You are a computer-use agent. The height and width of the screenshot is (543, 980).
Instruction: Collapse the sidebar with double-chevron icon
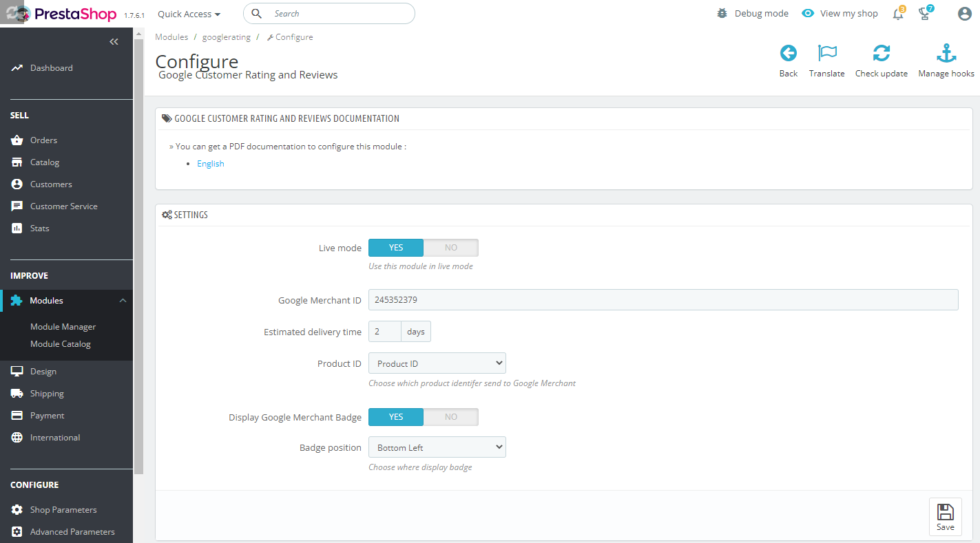[x=114, y=42]
